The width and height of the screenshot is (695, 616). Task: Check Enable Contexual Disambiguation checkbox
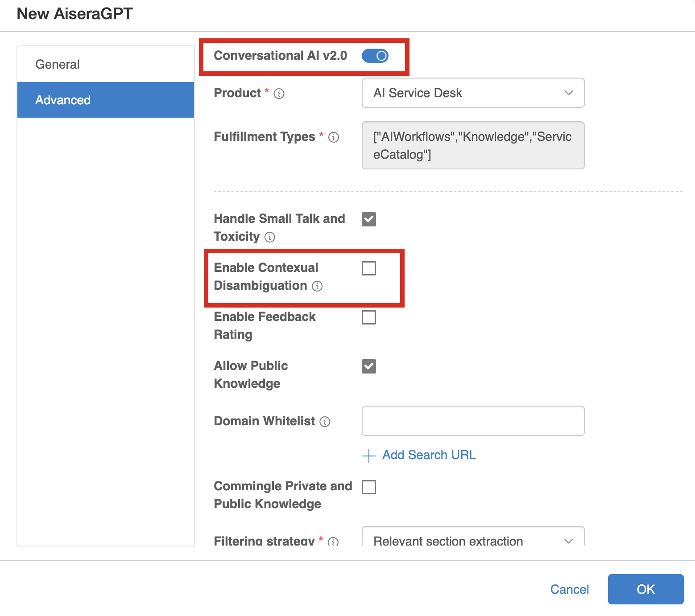click(369, 268)
